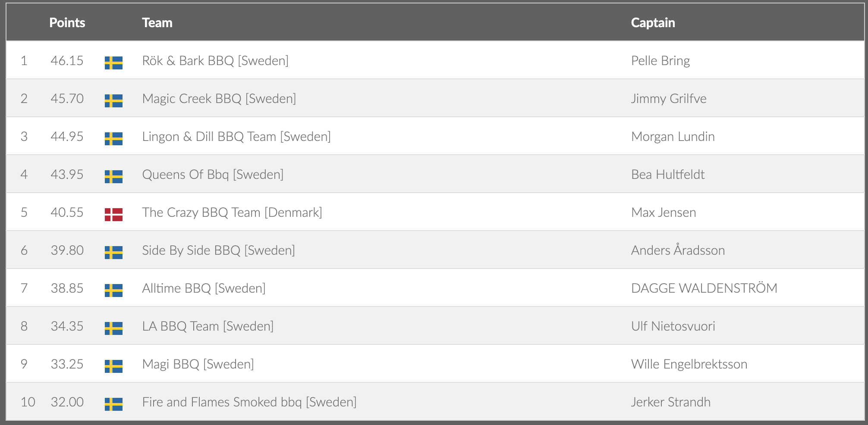Click the Denmark flag beside The Crazy BBQ Team
The width and height of the screenshot is (868, 425).
point(113,215)
